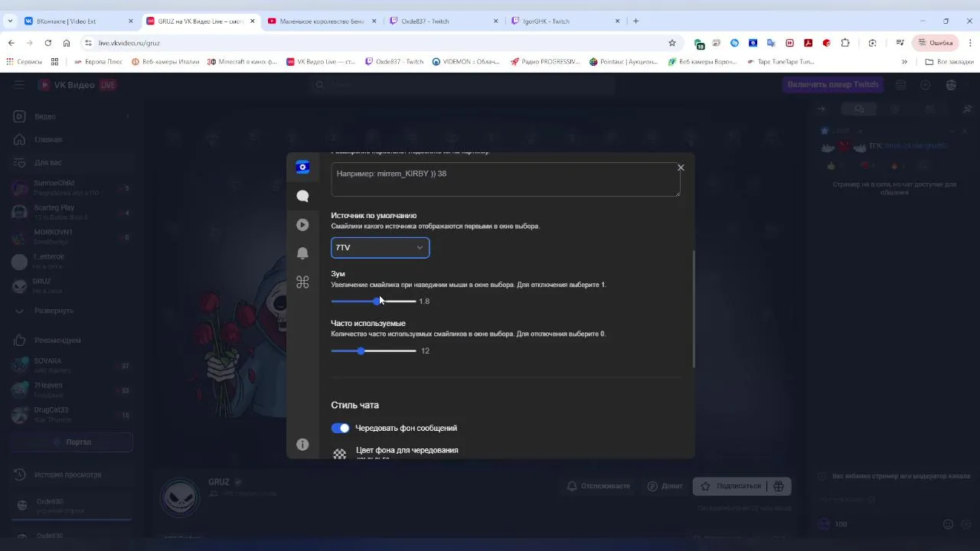980x551 pixels.
Task: Open the Радио PROGRESSIV bookmark
Action: coord(546,61)
